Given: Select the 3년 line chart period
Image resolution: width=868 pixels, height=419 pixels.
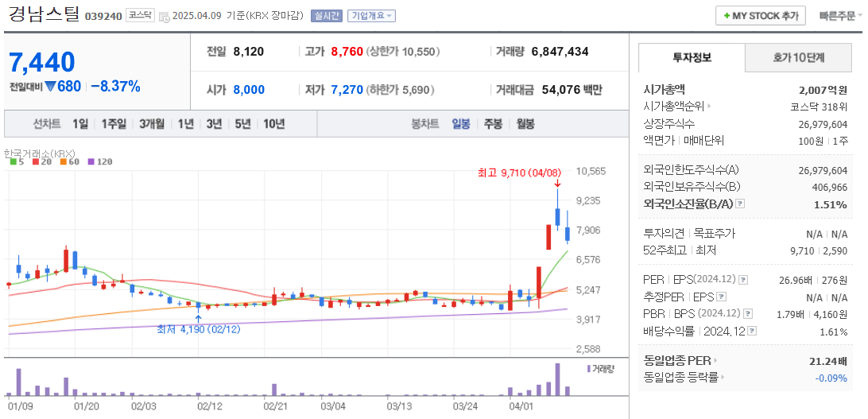Looking at the screenshot, I should pos(214,124).
